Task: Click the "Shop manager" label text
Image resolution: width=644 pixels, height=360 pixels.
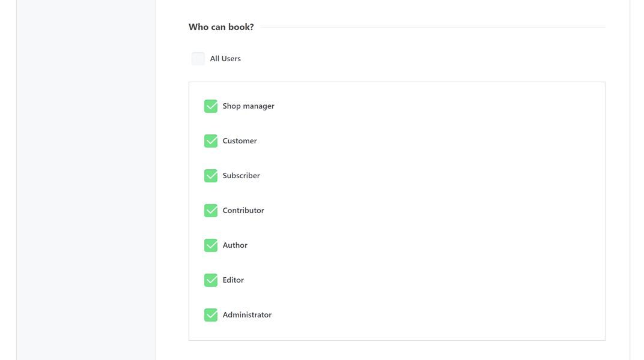Action: (248, 106)
